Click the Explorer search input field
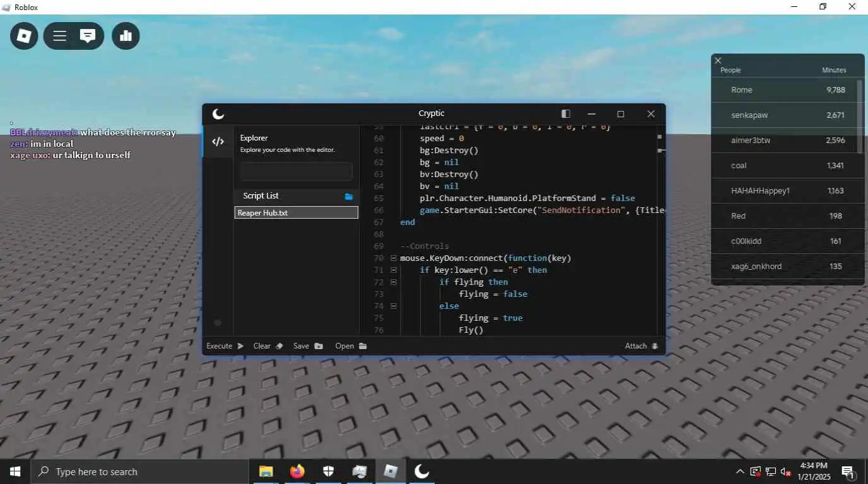The height and width of the screenshot is (484, 868). pyautogui.click(x=296, y=171)
